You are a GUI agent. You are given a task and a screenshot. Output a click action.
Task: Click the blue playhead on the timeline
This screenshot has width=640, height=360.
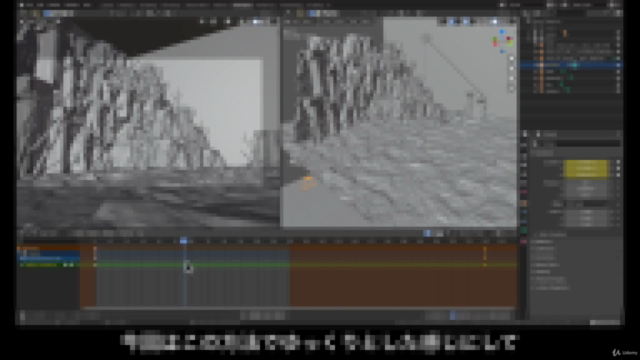(x=184, y=241)
